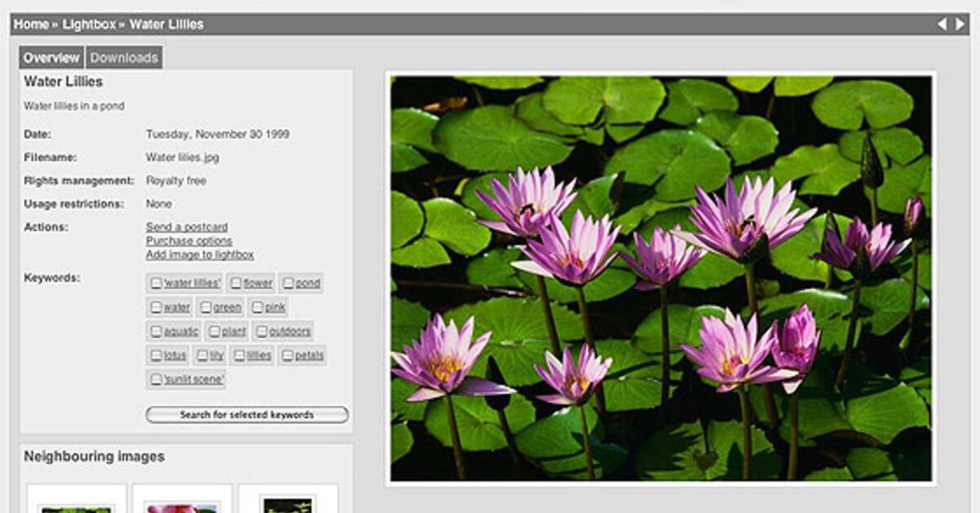This screenshot has height=513, width=980.
Task: Switch to the Downloads tab
Action: (x=123, y=58)
